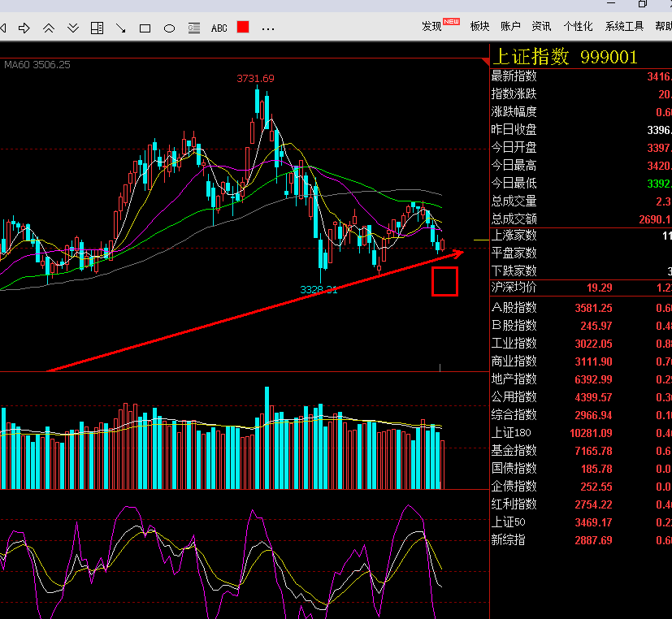Click the text block list icon

point(194,28)
